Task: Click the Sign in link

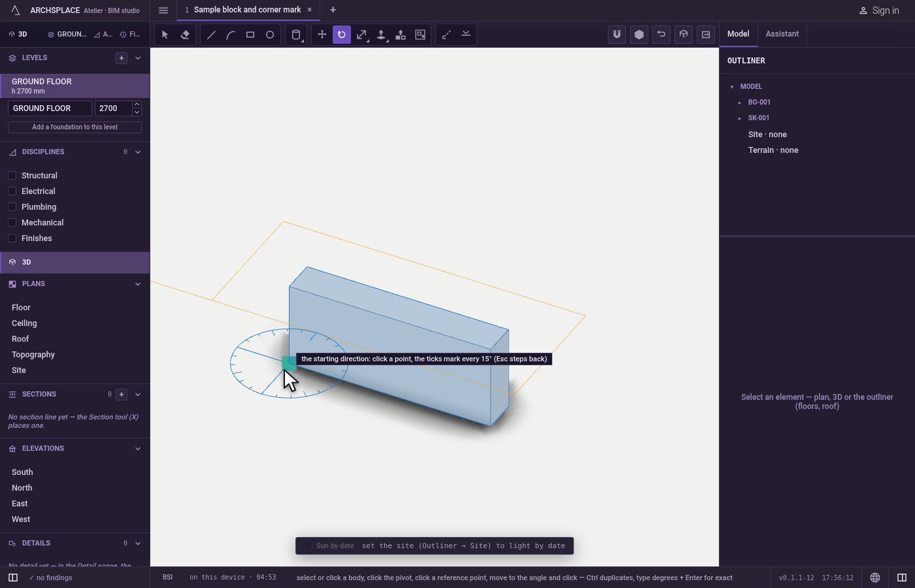Action: tap(879, 10)
